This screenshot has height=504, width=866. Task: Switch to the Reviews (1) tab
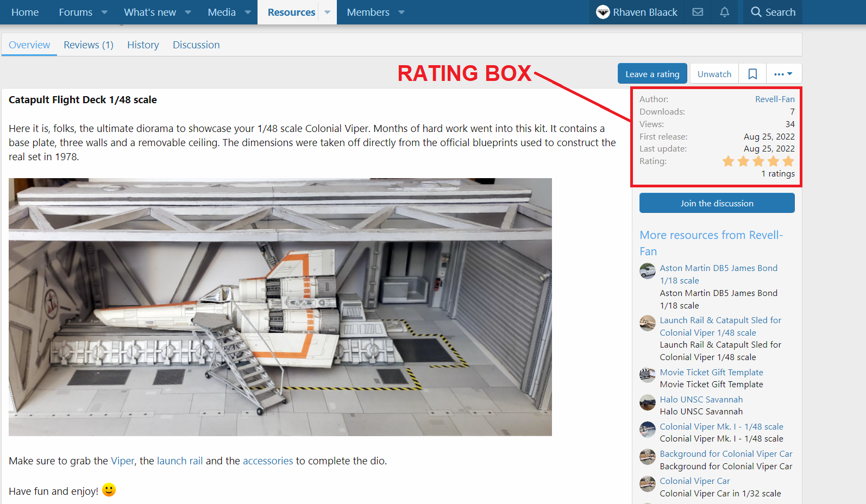[x=89, y=45]
